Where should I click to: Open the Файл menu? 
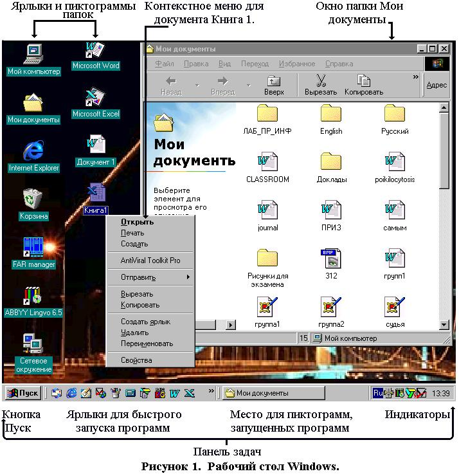click(165, 64)
